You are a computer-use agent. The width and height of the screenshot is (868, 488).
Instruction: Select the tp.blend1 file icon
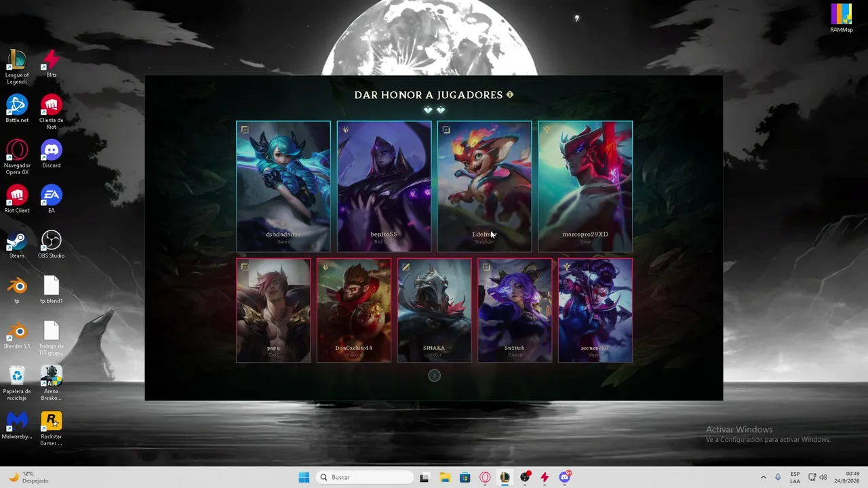point(52,289)
